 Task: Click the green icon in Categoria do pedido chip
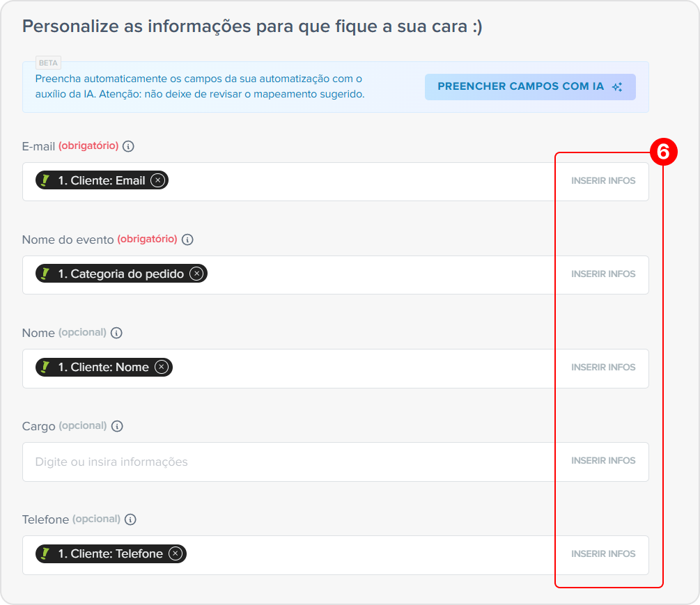tap(45, 274)
